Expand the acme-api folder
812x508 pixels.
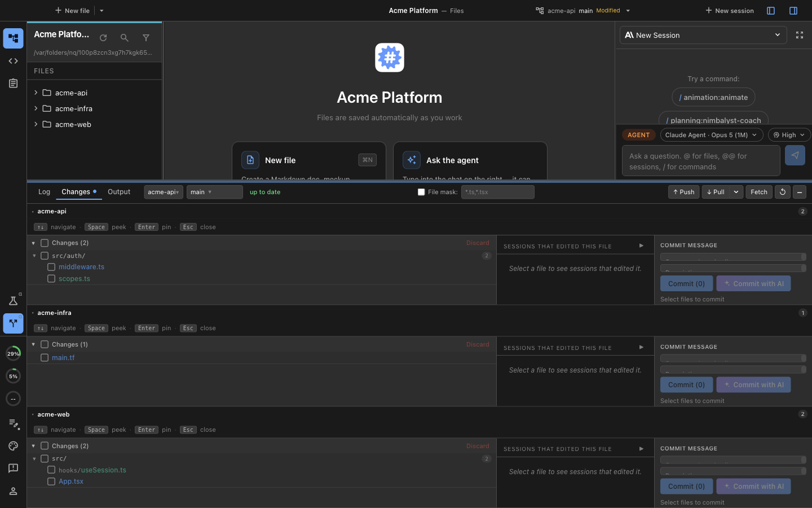(x=36, y=93)
